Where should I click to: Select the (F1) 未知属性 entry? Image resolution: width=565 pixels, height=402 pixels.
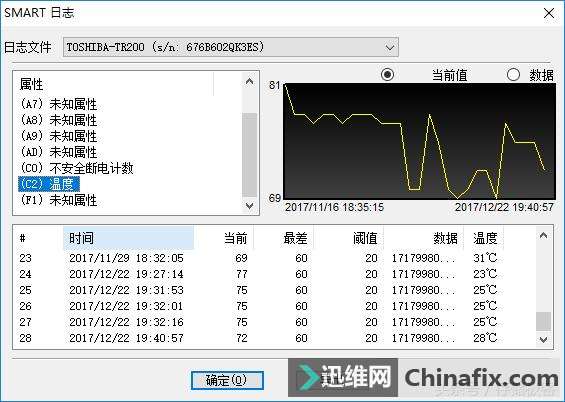(x=59, y=200)
